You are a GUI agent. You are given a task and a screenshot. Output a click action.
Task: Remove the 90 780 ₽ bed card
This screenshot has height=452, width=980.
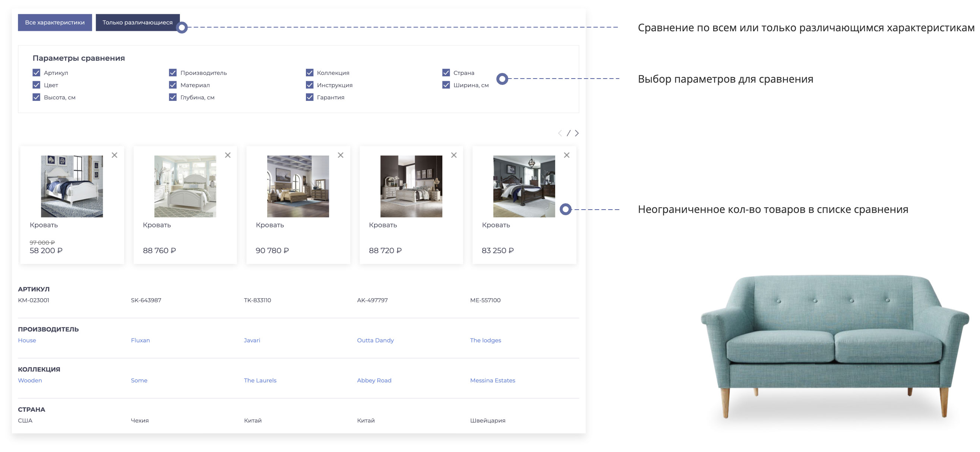341,155
